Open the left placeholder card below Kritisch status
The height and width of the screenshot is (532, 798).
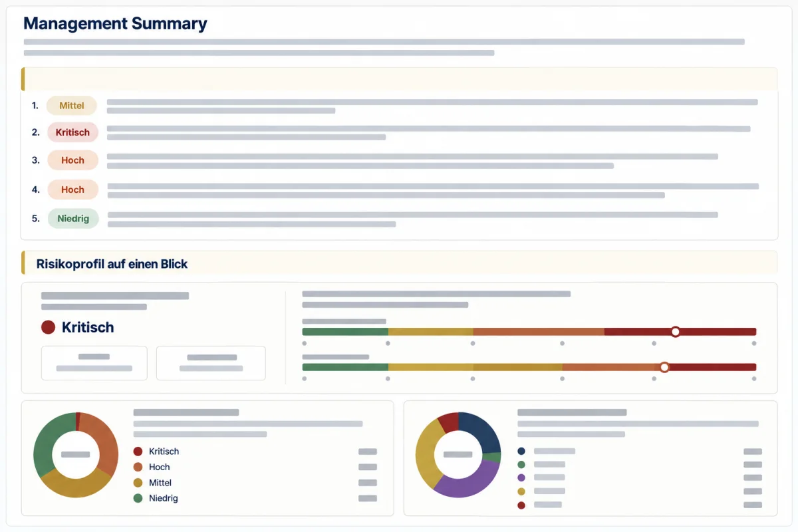pyautogui.click(x=94, y=363)
